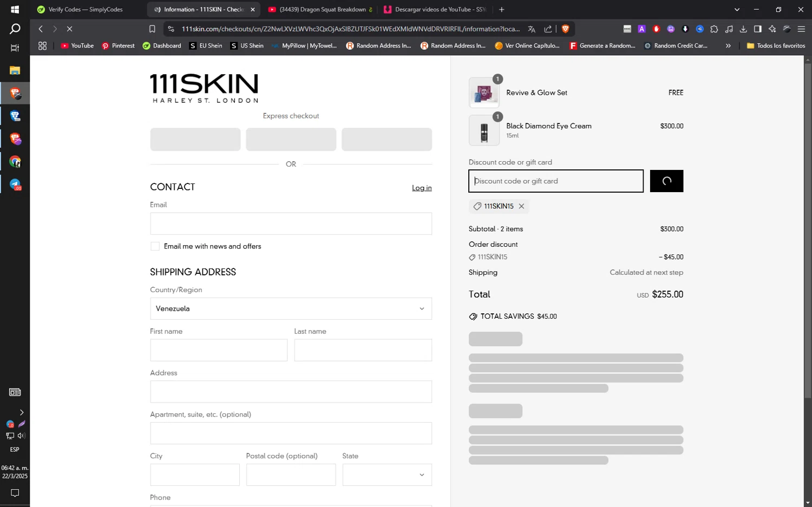Click the Revive & Glow Set thumbnail

pos(484,93)
